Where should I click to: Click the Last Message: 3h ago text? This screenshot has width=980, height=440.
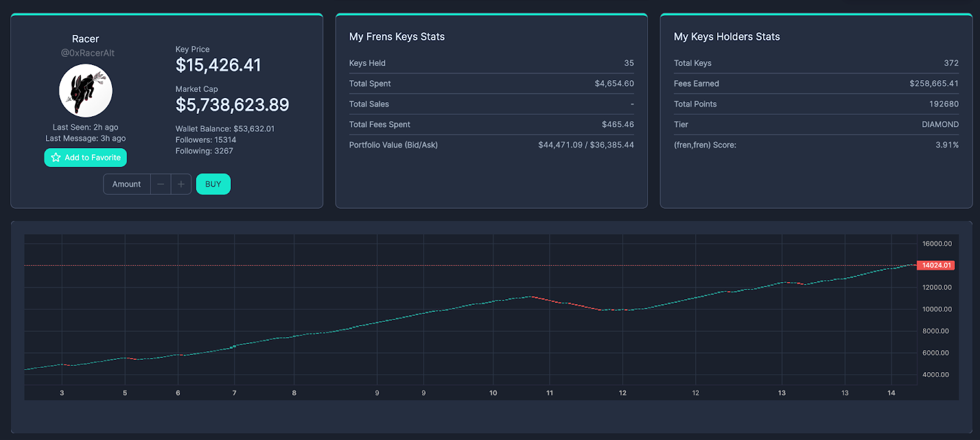[86, 138]
